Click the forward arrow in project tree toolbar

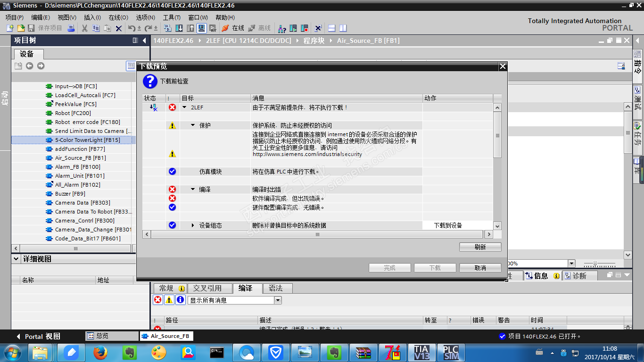click(41, 66)
